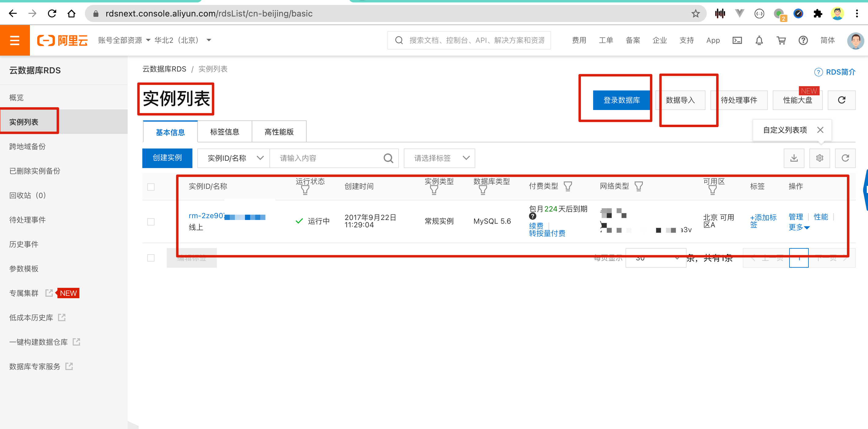Check the select-all checkbox in table header
Image resolution: width=868 pixels, height=429 pixels.
coord(151,187)
